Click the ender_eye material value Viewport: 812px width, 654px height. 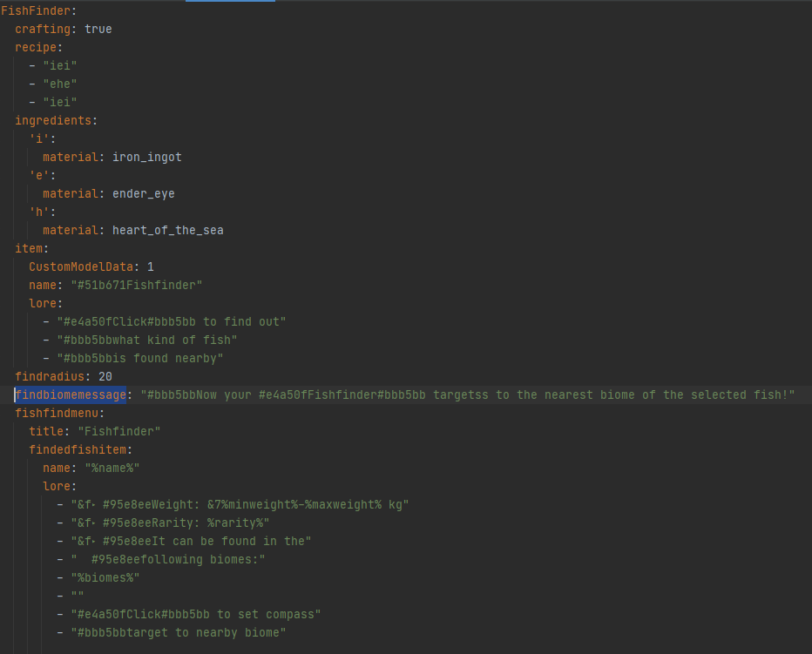tap(143, 194)
